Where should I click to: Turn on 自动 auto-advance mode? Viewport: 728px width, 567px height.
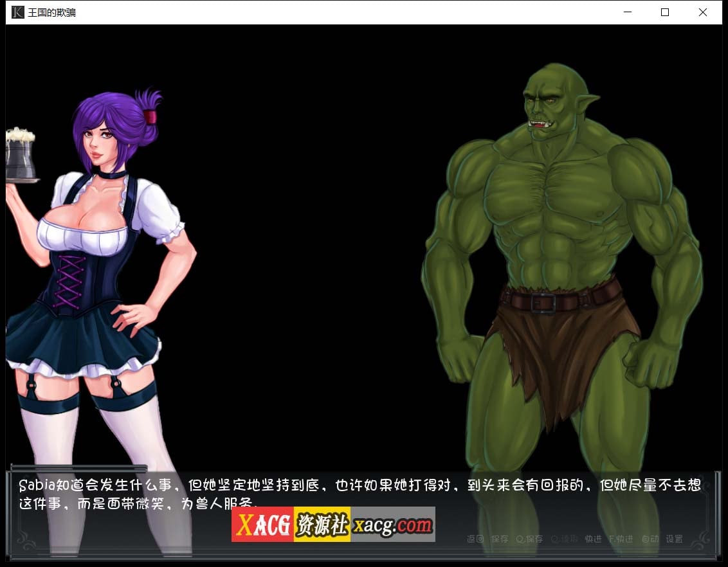pyautogui.click(x=650, y=539)
